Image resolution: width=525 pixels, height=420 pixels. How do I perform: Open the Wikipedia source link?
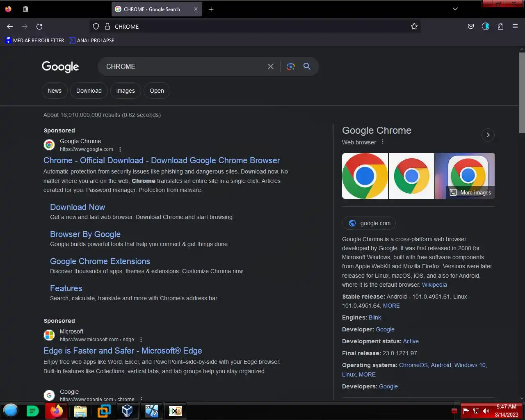click(x=434, y=285)
